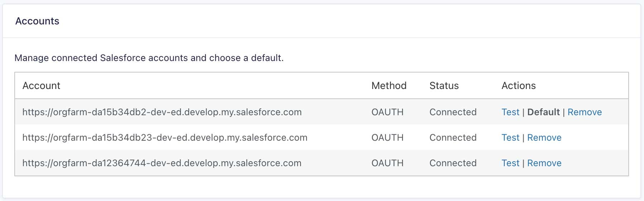Click the Status column header
This screenshot has width=644, height=201.
pos(444,86)
